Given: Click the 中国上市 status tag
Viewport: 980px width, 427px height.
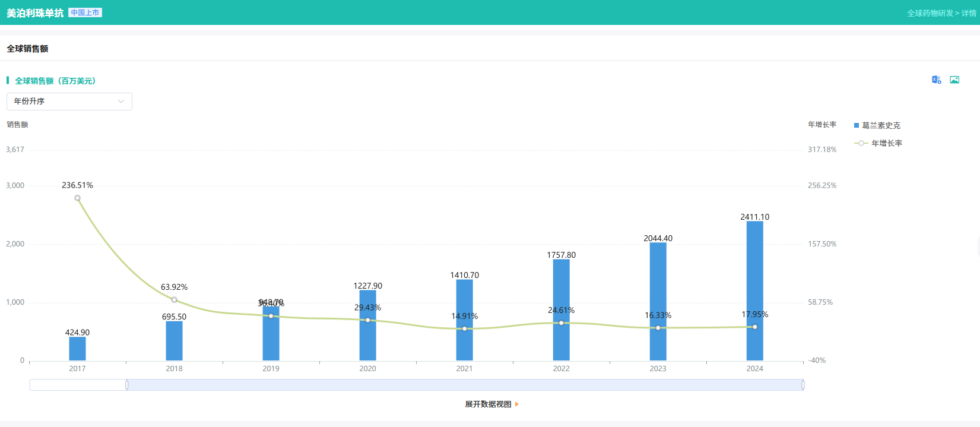Looking at the screenshot, I should [x=85, y=12].
